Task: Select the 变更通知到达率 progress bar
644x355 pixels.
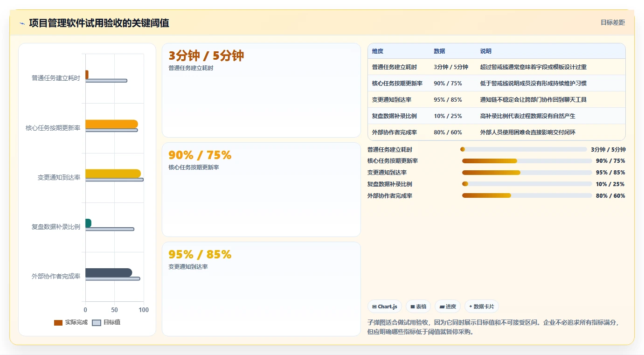Action: (x=527, y=173)
